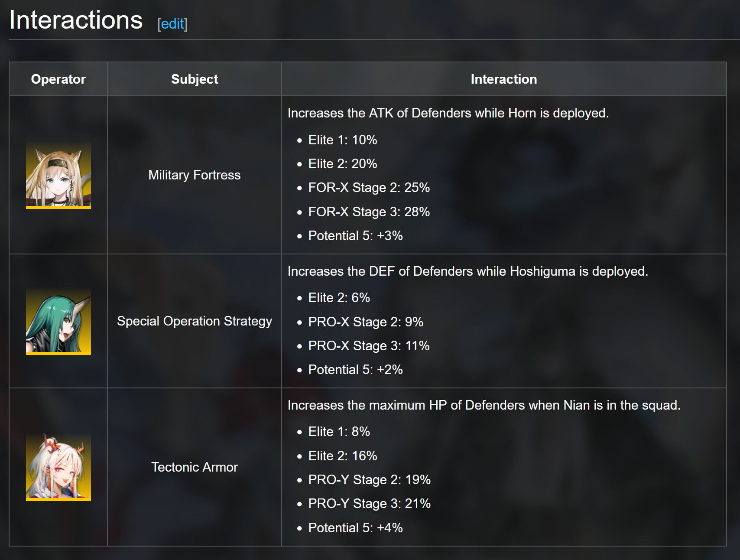Screen dimensions: 740x560
Task: Open Horn's operator portrait
Action: coord(58,175)
